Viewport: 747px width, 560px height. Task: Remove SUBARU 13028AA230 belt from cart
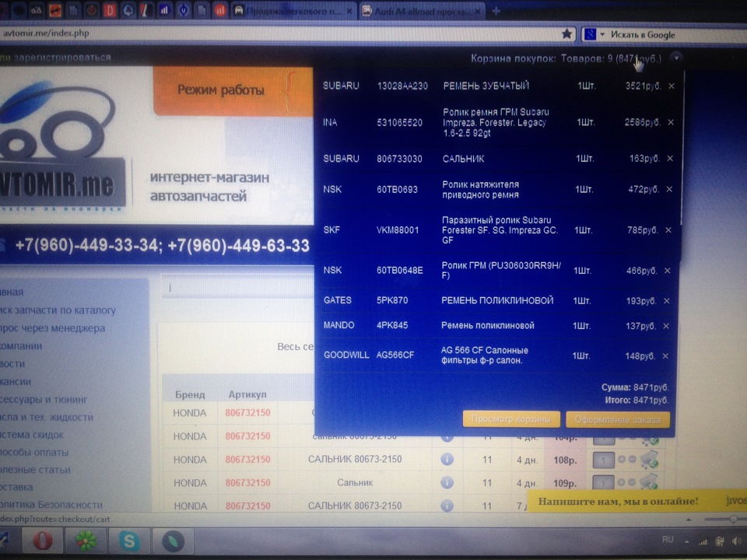click(672, 86)
